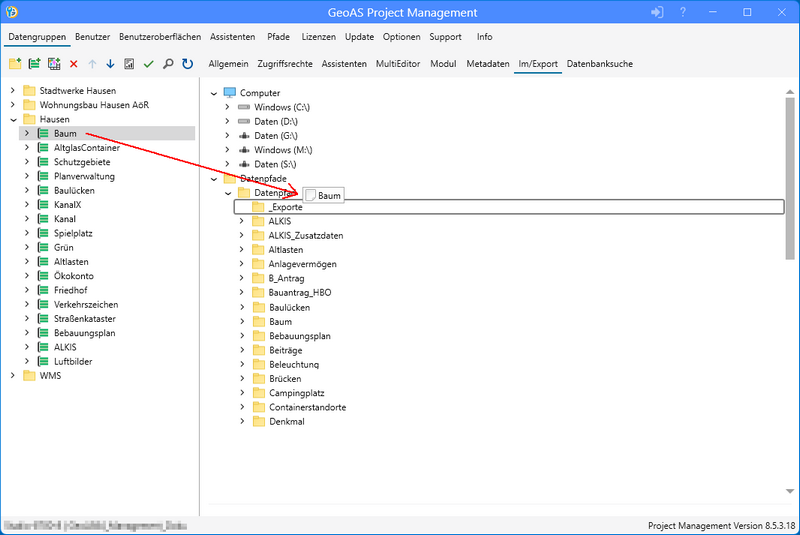Collapse the Hausen folder node
800x535 pixels.
13,119
